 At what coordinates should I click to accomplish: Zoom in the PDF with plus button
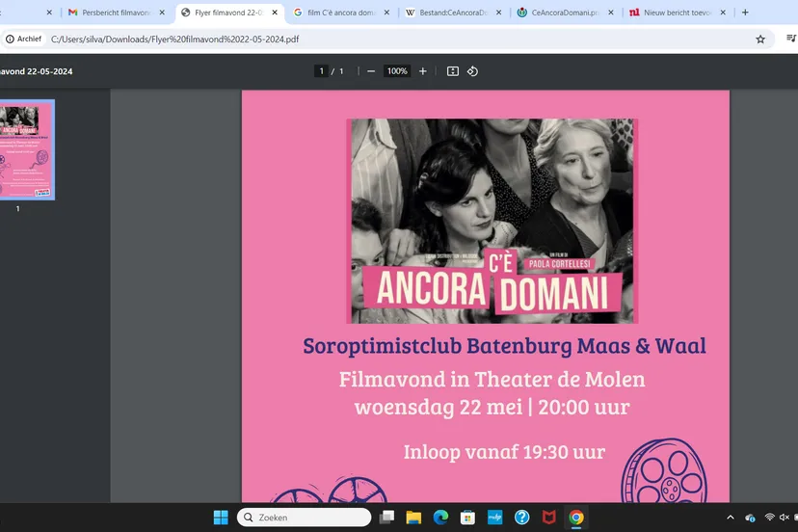[422, 71]
